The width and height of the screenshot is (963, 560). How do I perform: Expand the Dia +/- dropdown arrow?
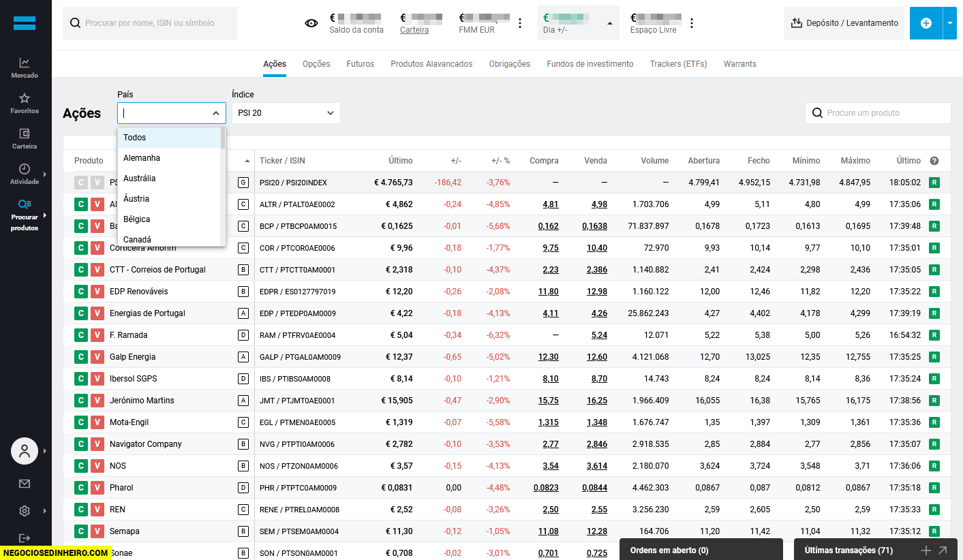[609, 23]
